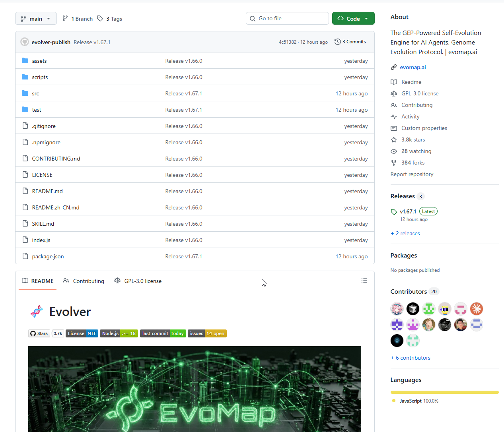This screenshot has height=432, width=504.
Task: Click the commit hash 4c51382
Action: pyautogui.click(x=288, y=42)
